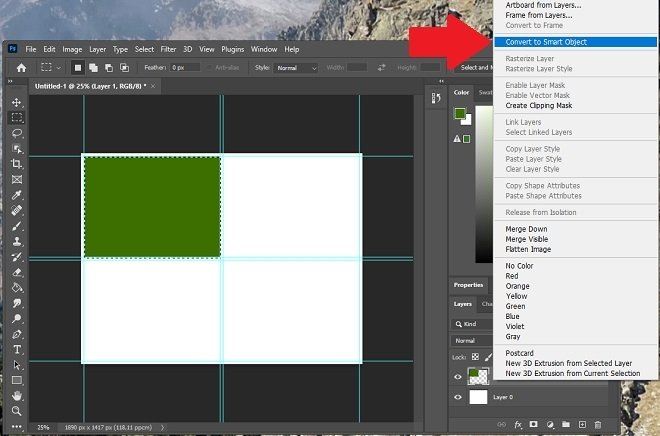Delete layer with trash icon
The width and height of the screenshot is (660, 436).
(598, 424)
